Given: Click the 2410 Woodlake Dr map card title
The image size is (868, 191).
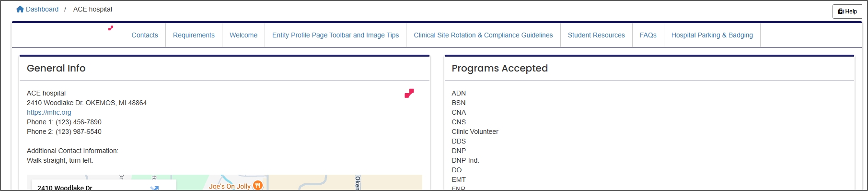Looking at the screenshot, I should (x=65, y=188).
